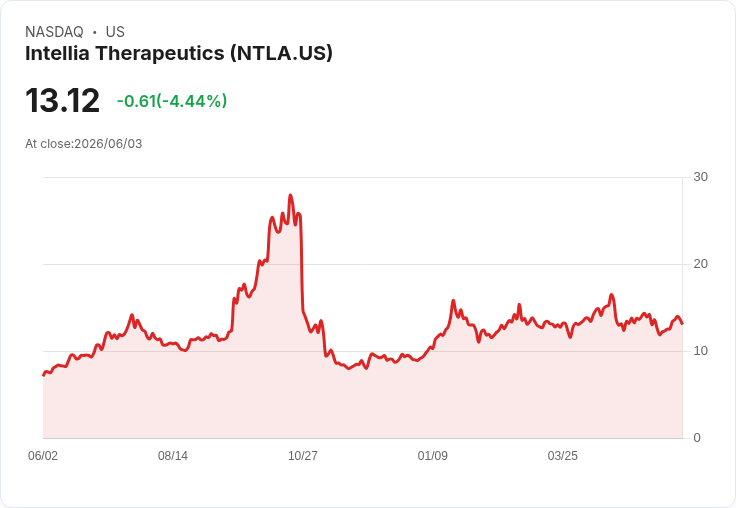Click the 10/27 x-axis date label

tap(303, 456)
